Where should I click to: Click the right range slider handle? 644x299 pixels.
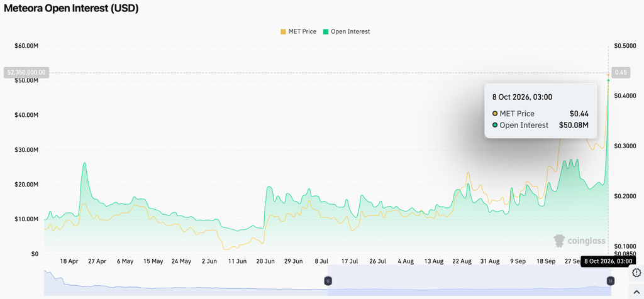click(611, 281)
